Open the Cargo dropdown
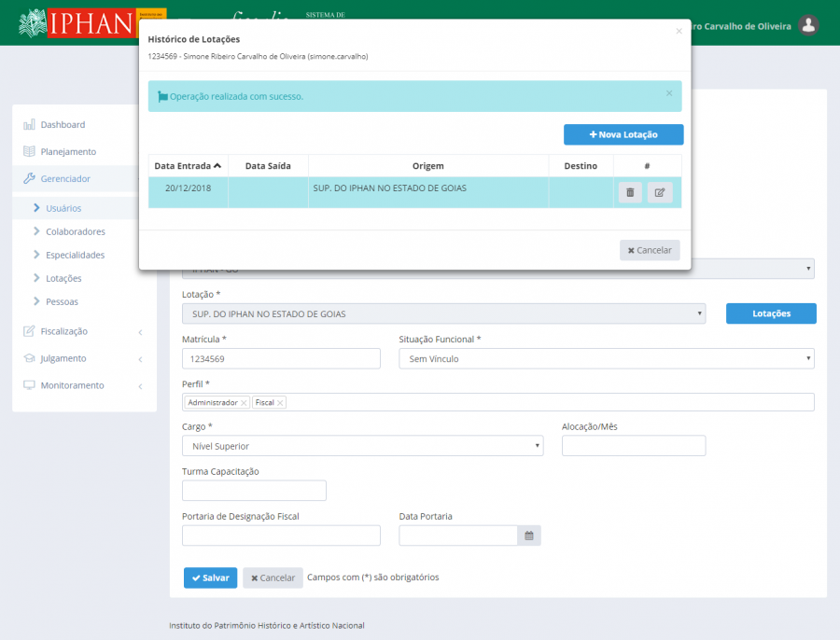 pos(362,446)
